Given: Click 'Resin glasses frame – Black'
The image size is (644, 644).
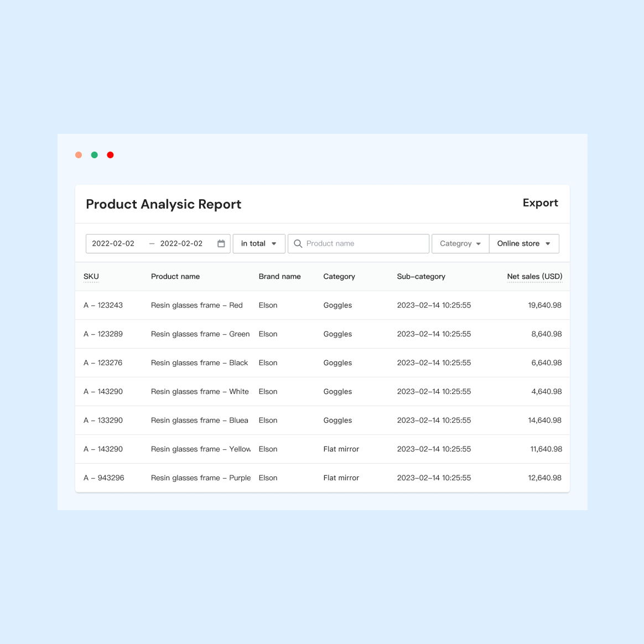Looking at the screenshot, I should 200,362.
